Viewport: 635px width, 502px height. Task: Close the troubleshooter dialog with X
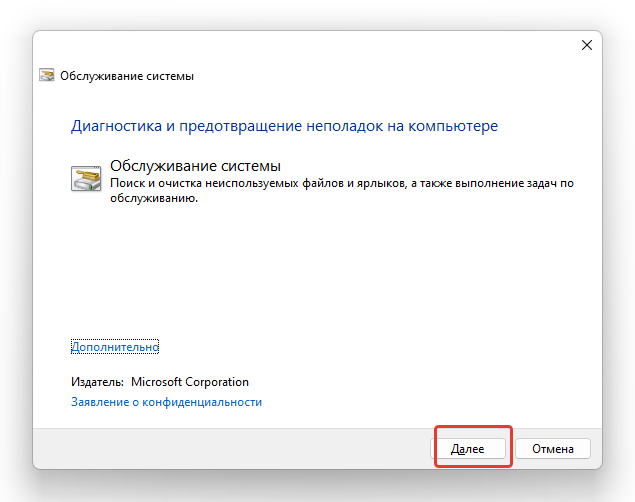tap(587, 45)
